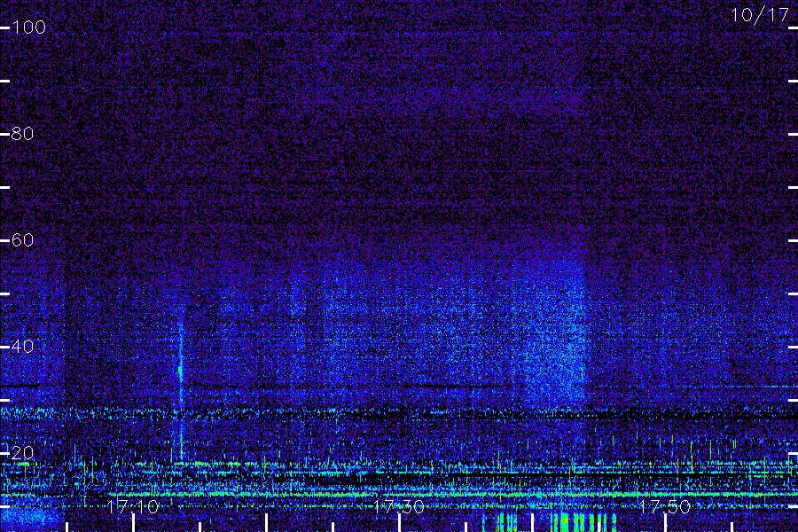Click the 17:30 time axis label
Viewport: 798px width, 532px height.
point(399,506)
